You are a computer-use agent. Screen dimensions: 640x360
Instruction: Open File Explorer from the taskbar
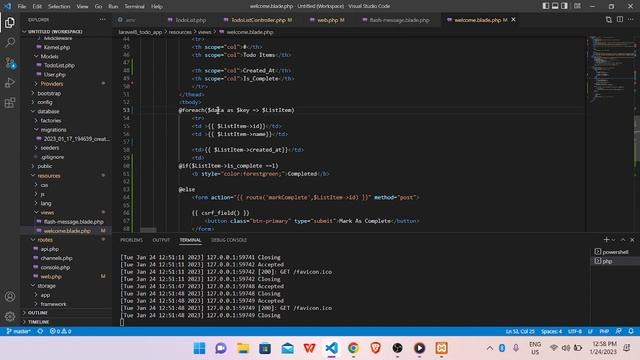click(x=243, y=348)
